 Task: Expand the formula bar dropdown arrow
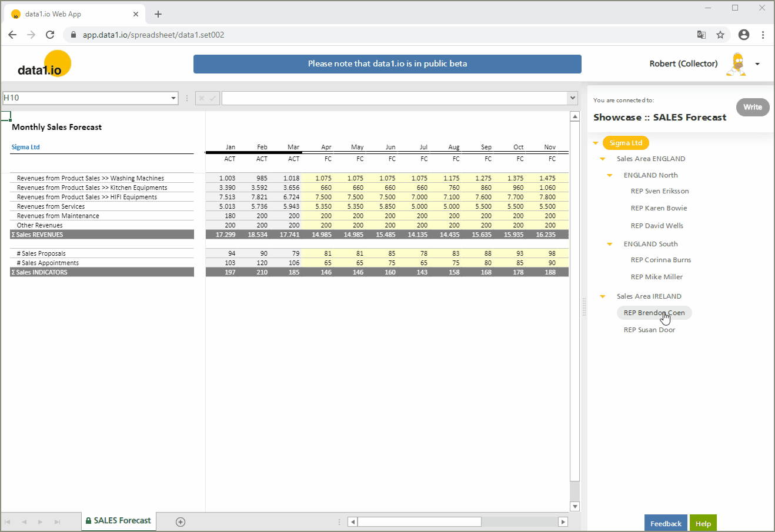573,98
